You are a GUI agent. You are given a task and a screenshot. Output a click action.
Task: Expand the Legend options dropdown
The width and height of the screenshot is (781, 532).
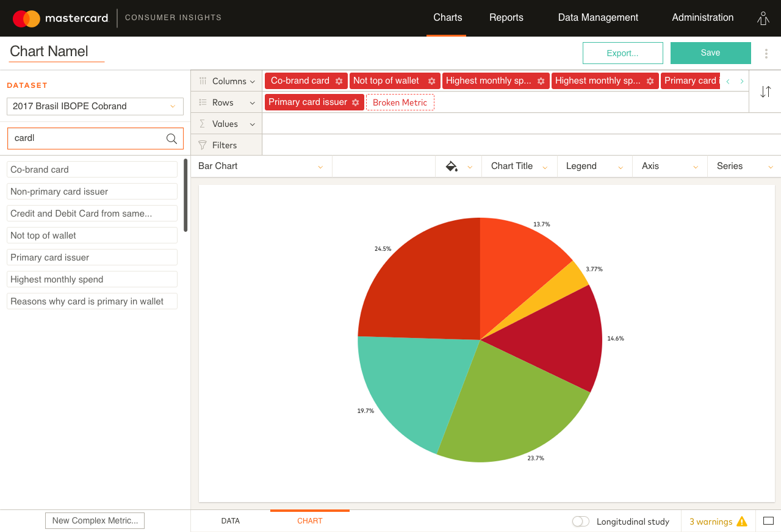tap(594, 167)
